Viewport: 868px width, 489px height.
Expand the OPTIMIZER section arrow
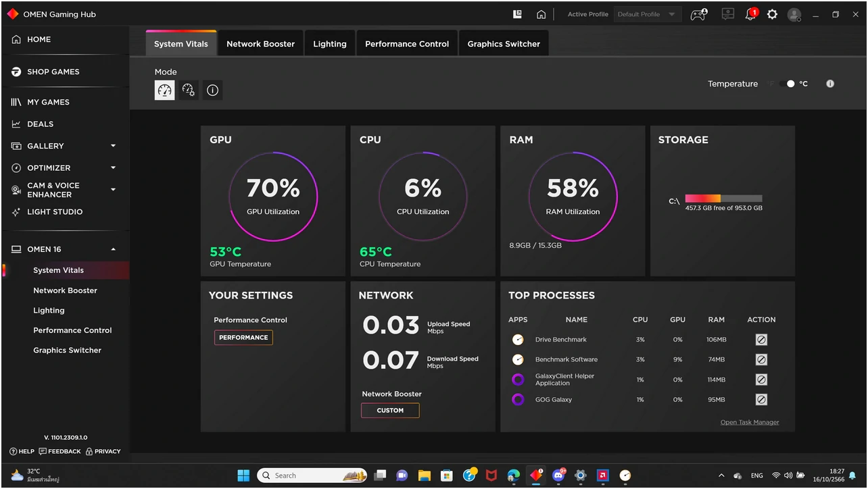113,168
